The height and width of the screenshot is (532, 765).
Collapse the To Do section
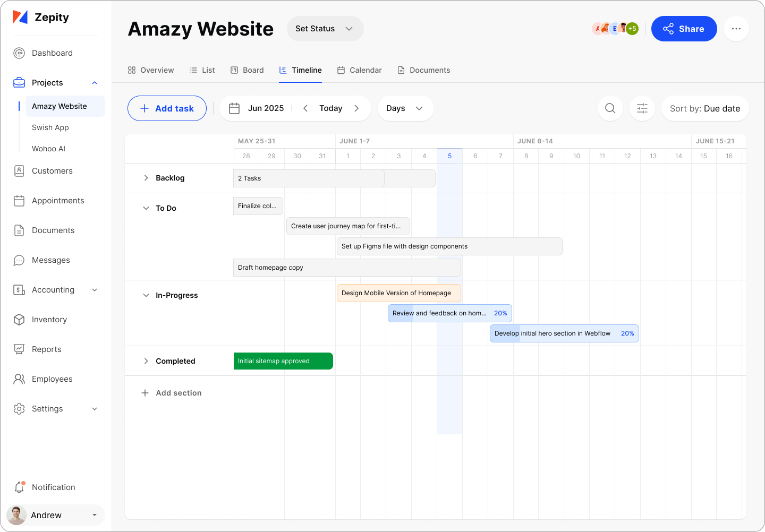pos(146,208)
